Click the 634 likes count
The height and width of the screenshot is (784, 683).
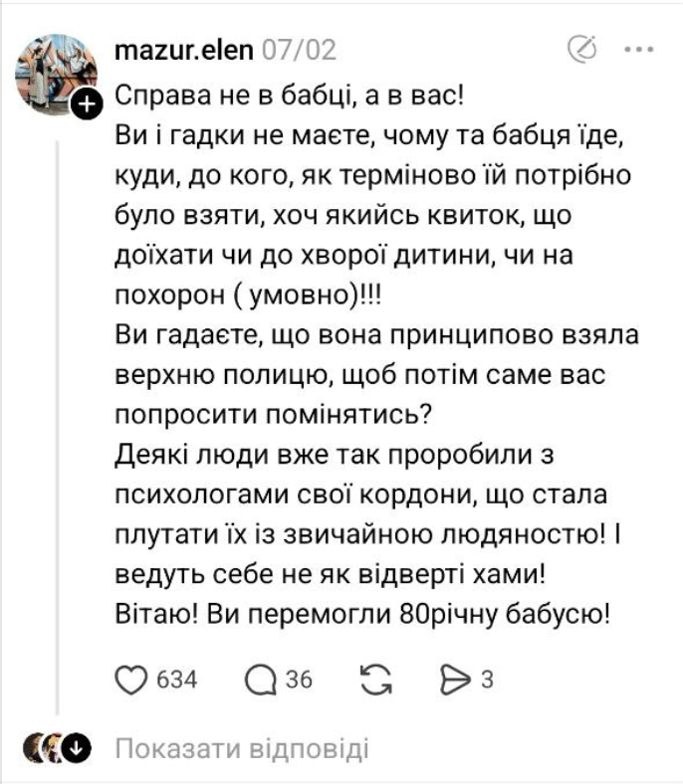(178, 681)
